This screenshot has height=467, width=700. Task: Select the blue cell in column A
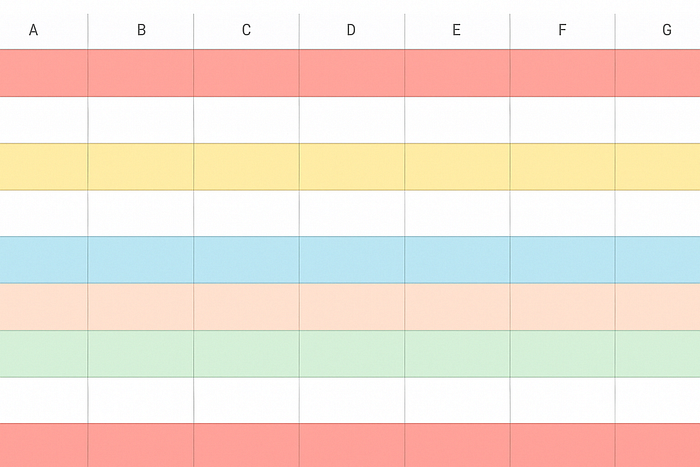tap(43, 260)
